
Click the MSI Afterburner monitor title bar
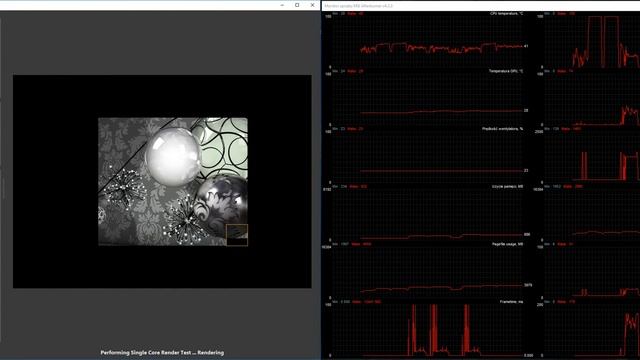[481, 6]
